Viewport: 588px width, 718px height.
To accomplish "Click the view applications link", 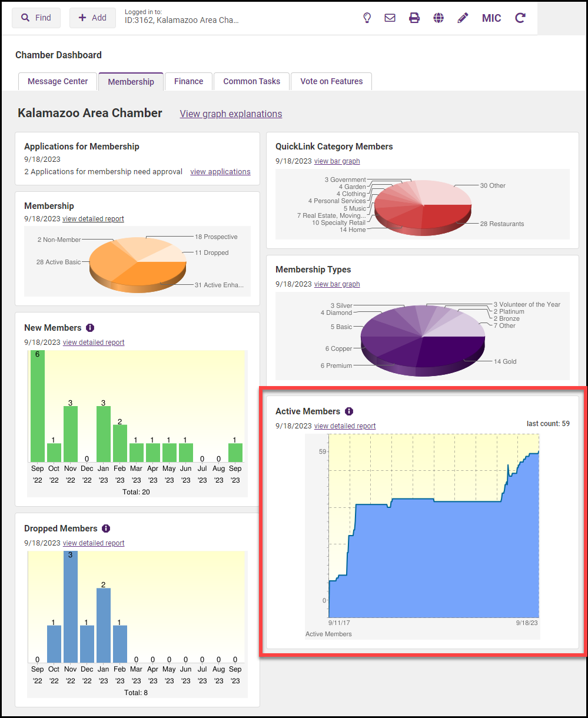I will point(220,172).
